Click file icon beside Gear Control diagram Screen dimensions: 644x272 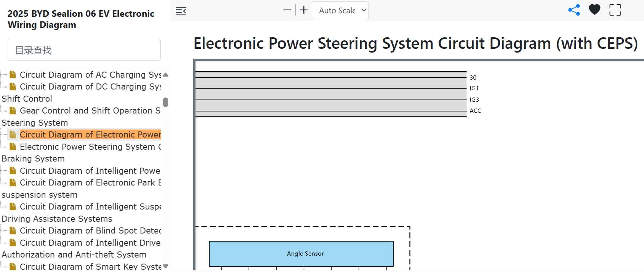(x=13, y=110)
